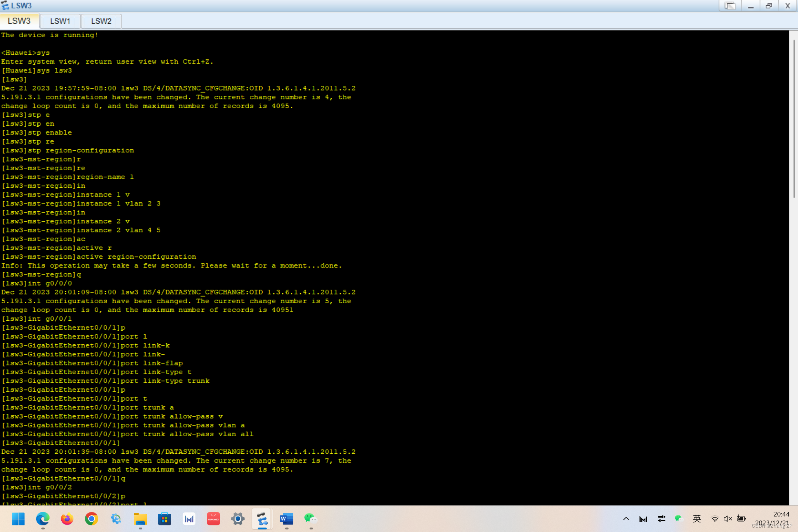Open Microsoft Word from the taskbar
798x532 pixels.
click(286, 519)
